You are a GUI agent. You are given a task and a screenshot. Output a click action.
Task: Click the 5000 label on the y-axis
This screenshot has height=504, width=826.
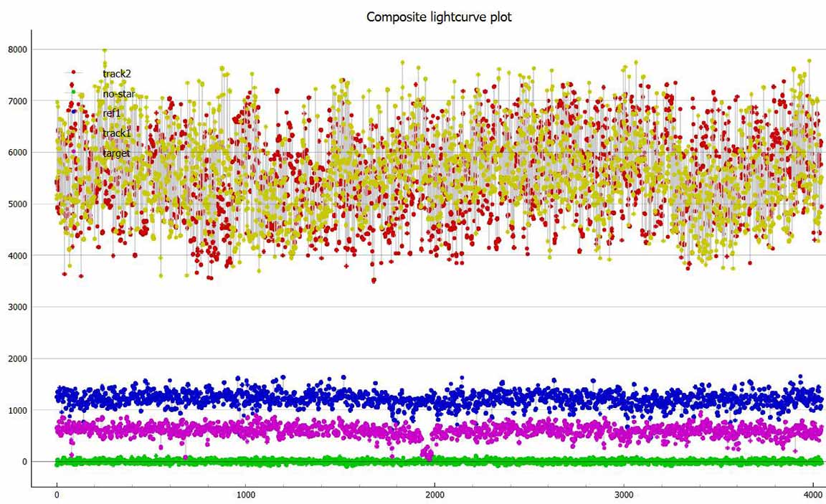click(17, 204)
